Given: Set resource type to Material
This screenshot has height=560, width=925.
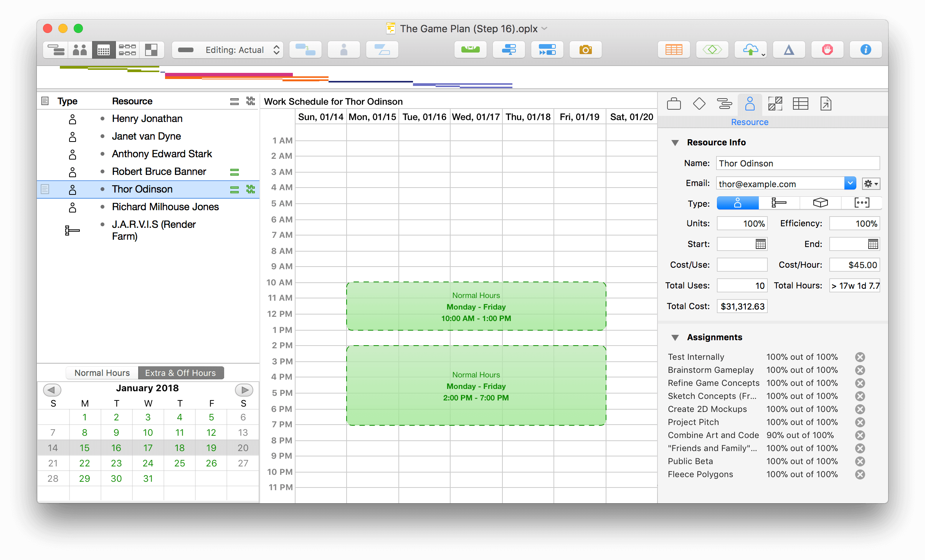Looking at the screenshot, I should pos(821,203).
